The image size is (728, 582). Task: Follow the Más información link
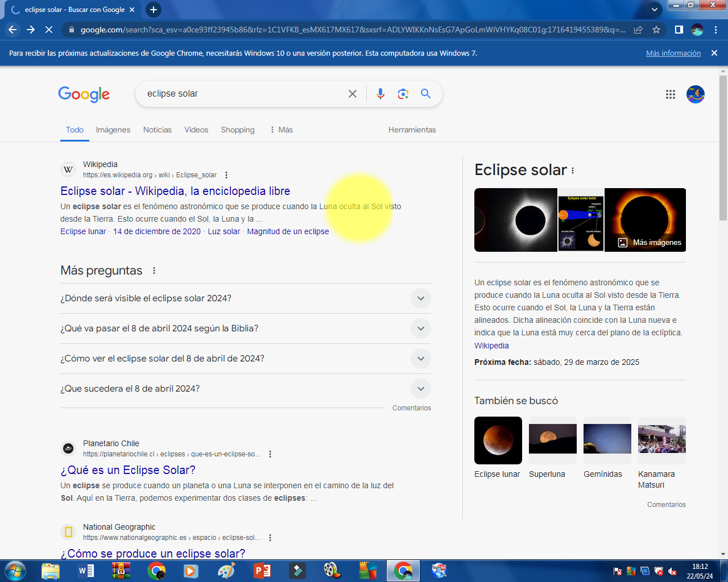[673, 53]
